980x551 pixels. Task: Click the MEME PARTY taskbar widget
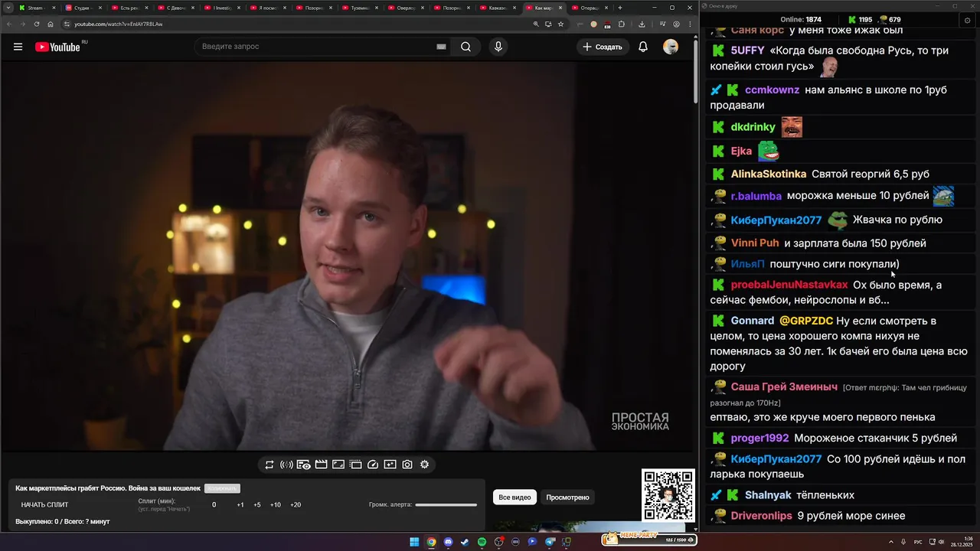(x=649, y=539)
